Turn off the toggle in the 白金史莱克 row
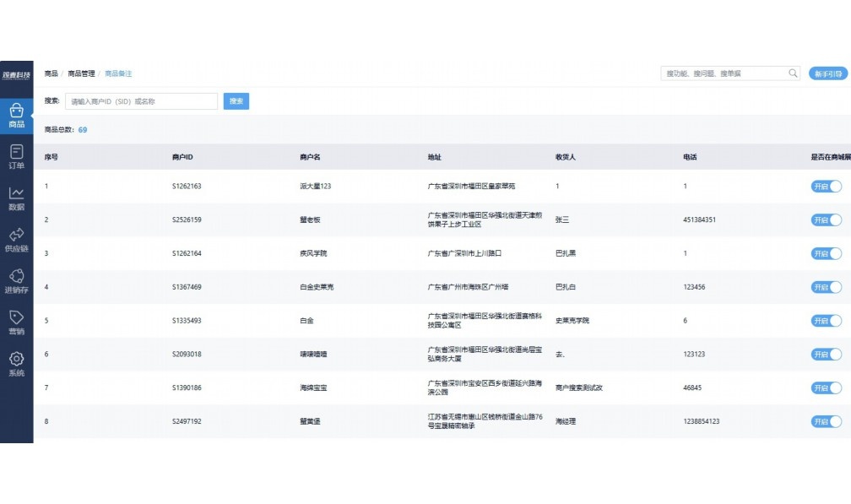The height and width of the screenshot is (504, 851). pyautogui.click(x=827, y=287)
